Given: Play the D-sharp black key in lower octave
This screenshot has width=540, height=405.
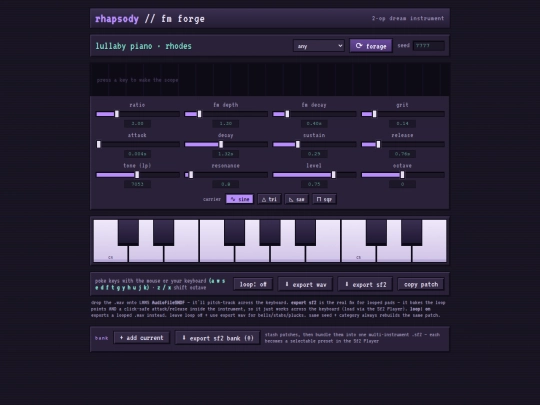Looking at the screenshot, I should (164, 232).
